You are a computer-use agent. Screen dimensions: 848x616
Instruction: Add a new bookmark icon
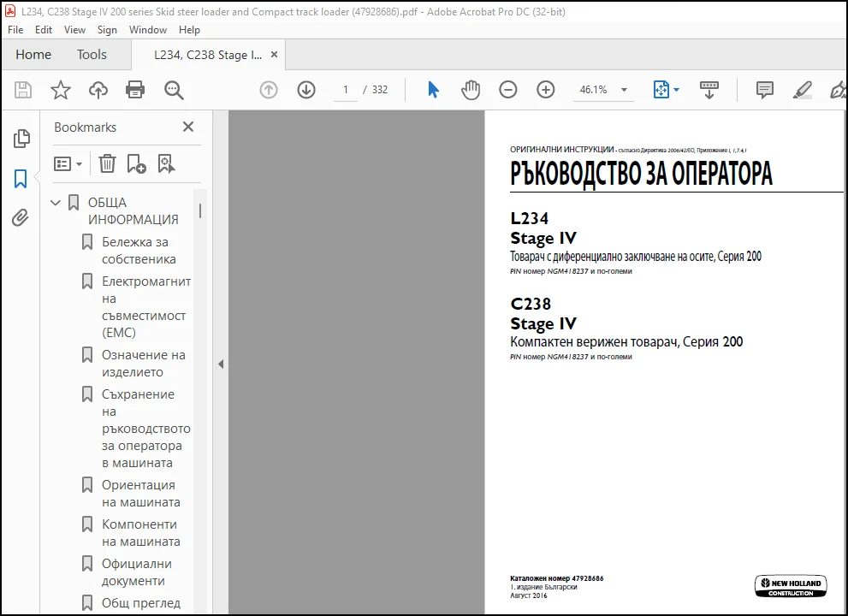(136, 163)
